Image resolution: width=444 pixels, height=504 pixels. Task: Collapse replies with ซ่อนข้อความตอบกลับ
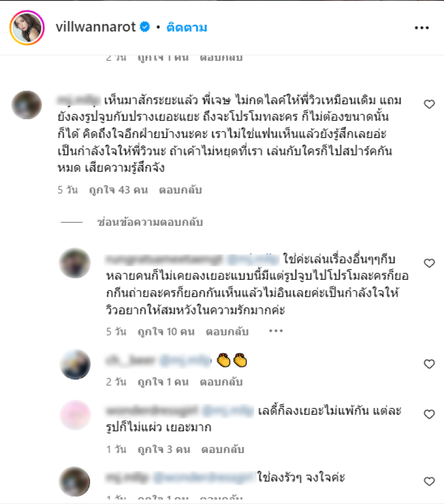pyautogui.click(x=150, y=222)
